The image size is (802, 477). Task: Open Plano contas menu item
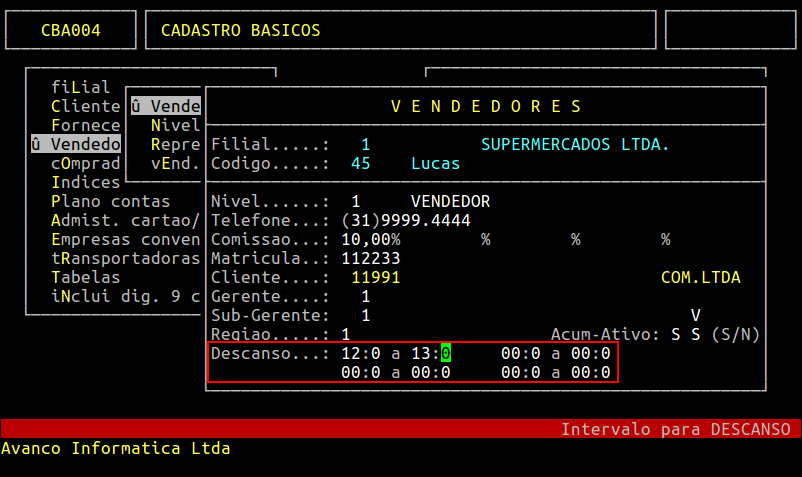pos(110,201)
